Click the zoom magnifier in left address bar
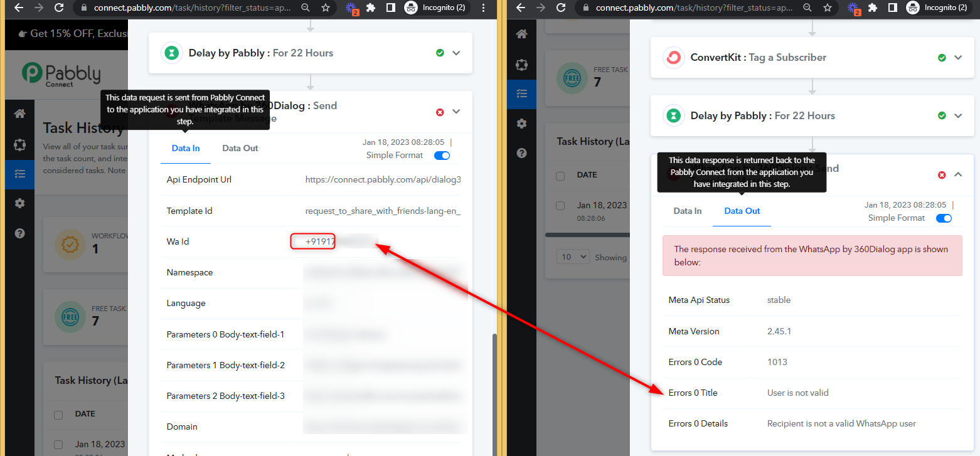The height and width of the screenshot is (456, 980). coord(305,8)
